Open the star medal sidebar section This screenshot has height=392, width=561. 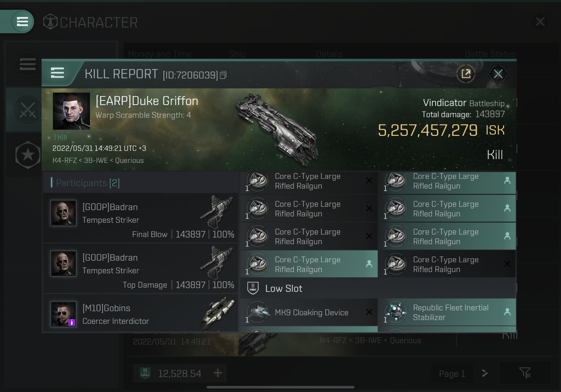point(28,155)
